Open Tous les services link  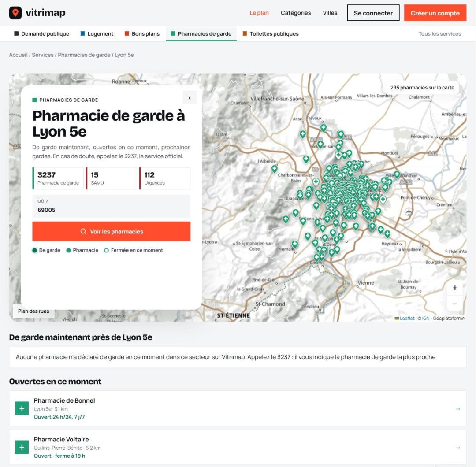click(439, 33)
